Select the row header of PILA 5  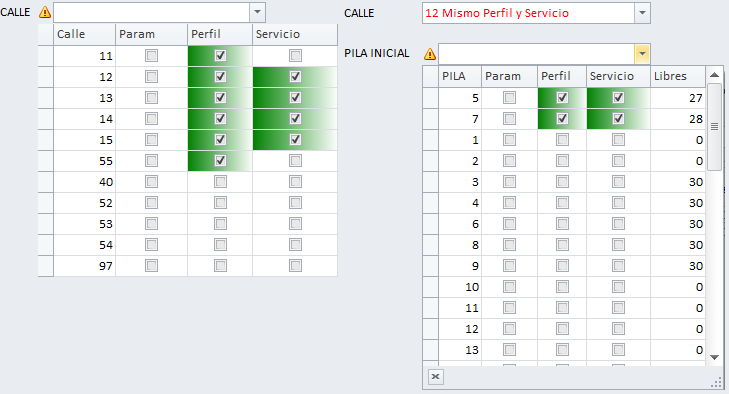[431, 98]
